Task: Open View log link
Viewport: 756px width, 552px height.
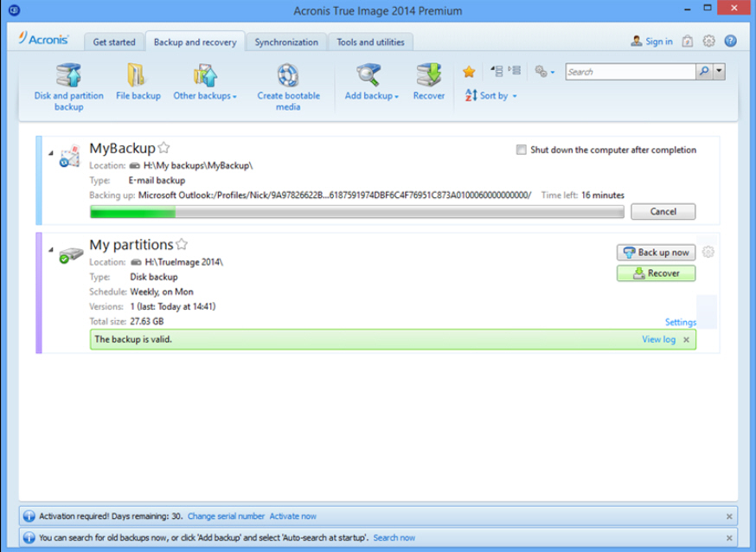Action: [x=658, y=339]
